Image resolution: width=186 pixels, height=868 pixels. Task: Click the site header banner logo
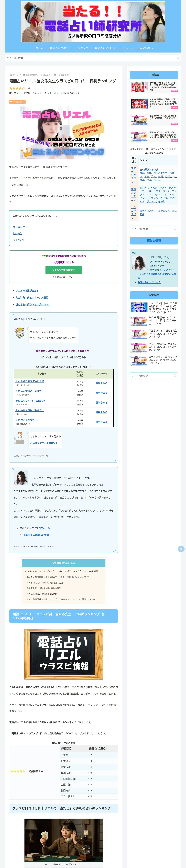tap(93, 22)
